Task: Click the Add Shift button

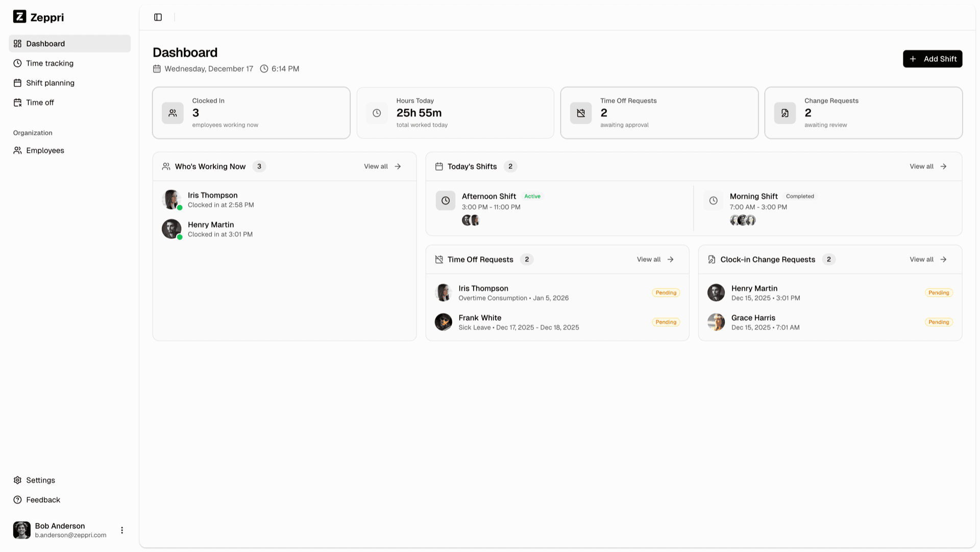Action: (x=933, y=59)
